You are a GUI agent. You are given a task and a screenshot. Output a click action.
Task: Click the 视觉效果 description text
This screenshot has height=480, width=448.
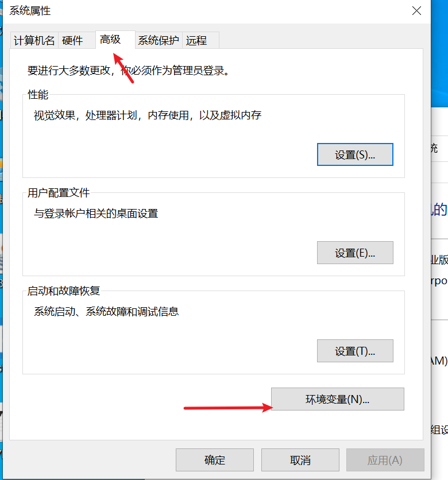[148, 115]
